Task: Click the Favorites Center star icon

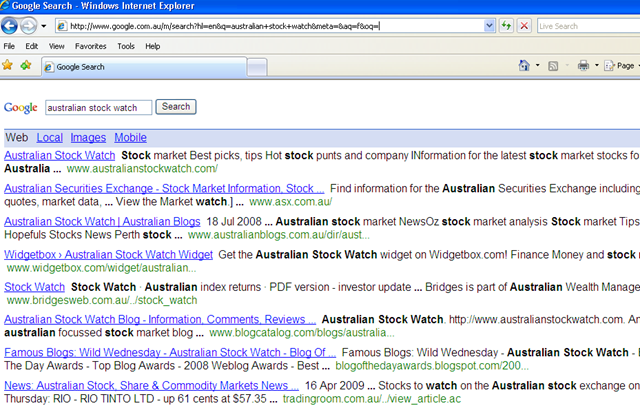Action: click(7, 65)
